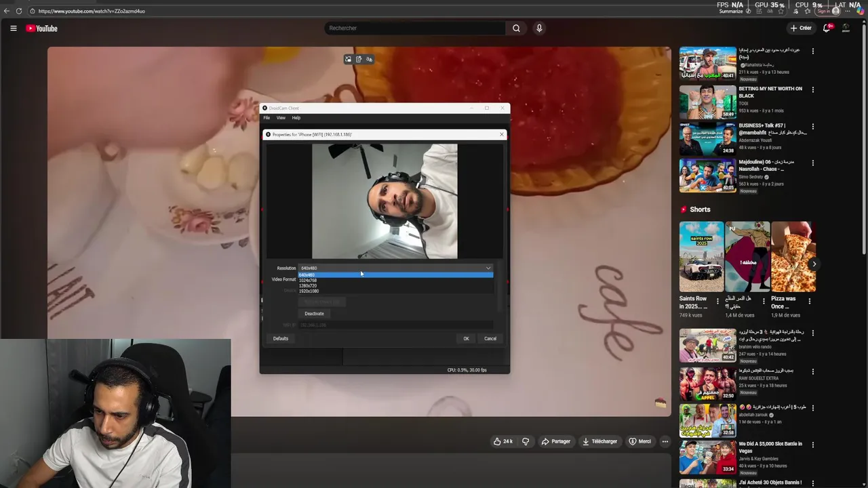The width and height of the screenshot is (868, 488).
Task: Open the Majdouline 06 Nasrollah video thumbnail
Action: (708, 176)
